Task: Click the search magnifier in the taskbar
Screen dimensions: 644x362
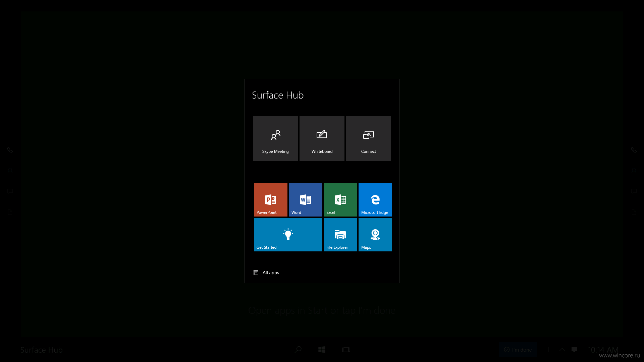Action: click(298, 350)
